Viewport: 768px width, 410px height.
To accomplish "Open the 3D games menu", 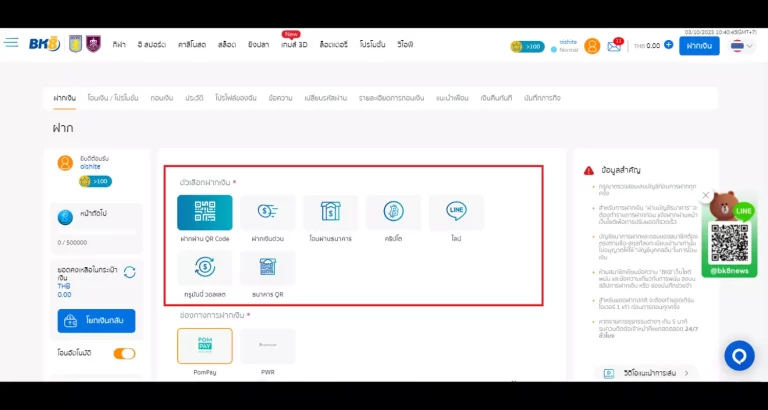I will tap(294, 45).
